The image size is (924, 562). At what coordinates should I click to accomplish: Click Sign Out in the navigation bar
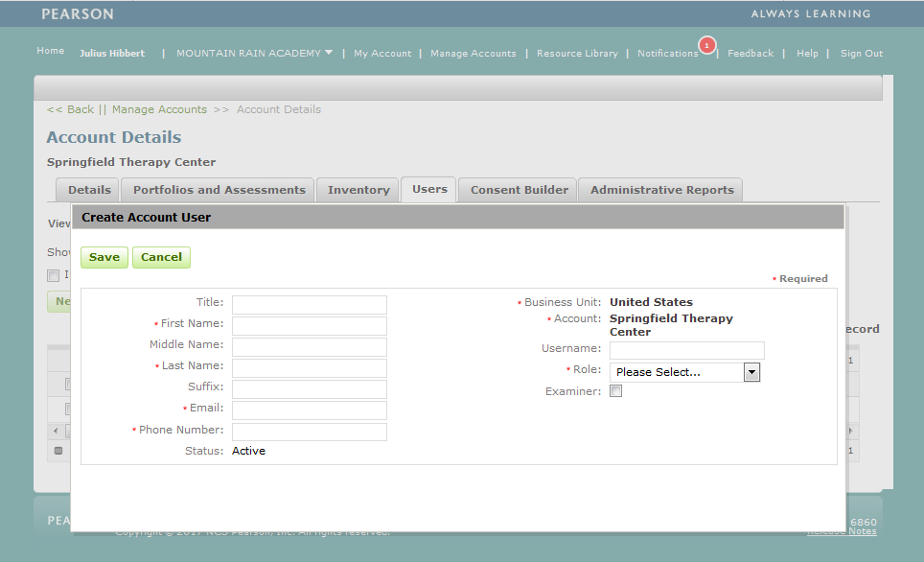pyautogui.click(x=861, y=53)
